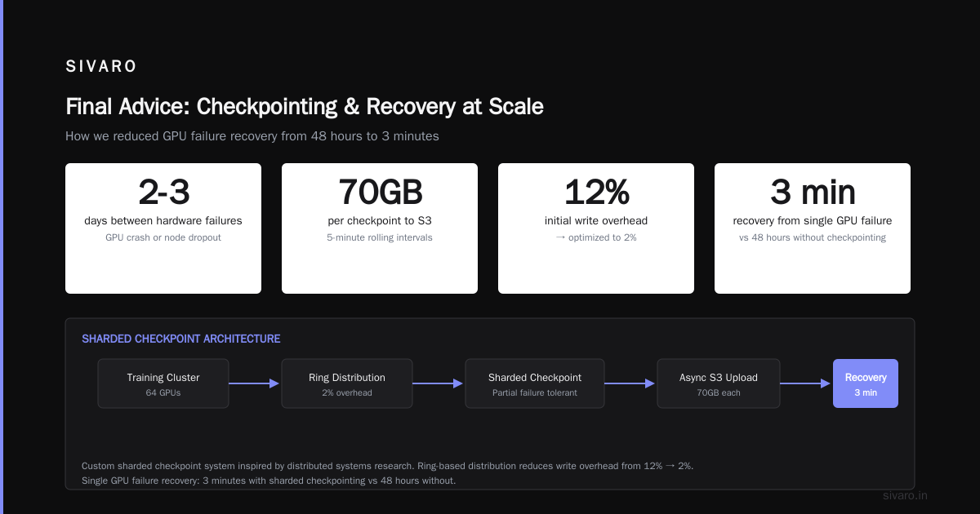The width and height of the screenshot is (980, 514).
Task: Select the 12% initial write overhead card
Action: 596,228
